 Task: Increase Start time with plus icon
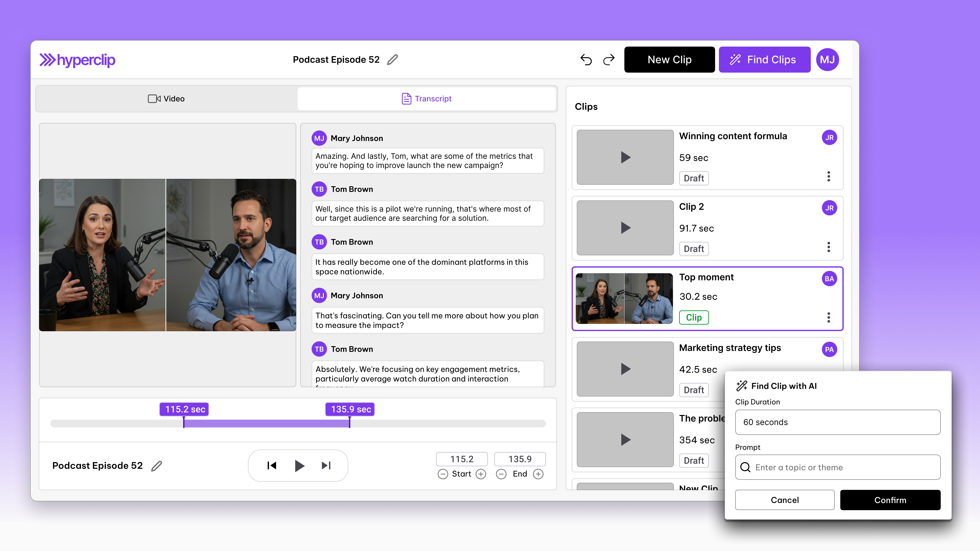481,474
